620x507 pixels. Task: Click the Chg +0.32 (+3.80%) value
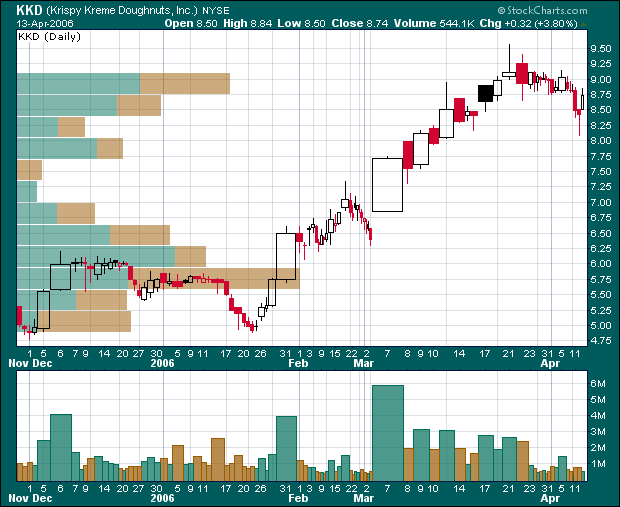coord(529,23)
